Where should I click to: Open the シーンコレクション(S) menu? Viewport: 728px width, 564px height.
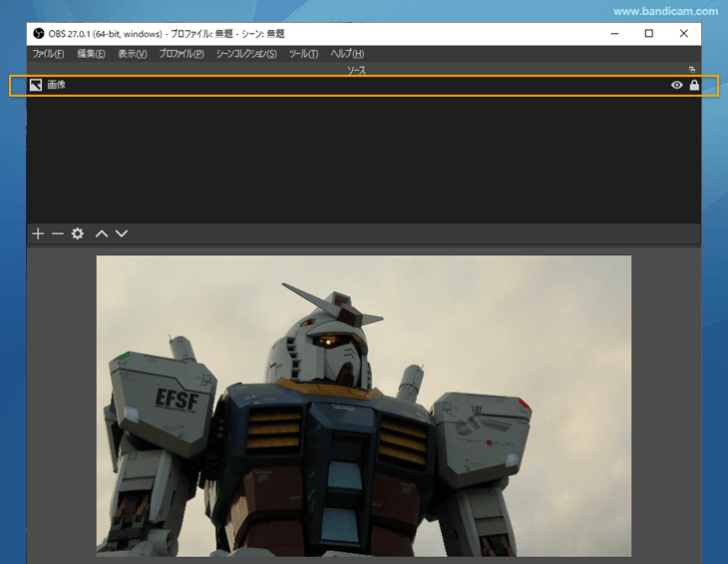pos(246,54)
